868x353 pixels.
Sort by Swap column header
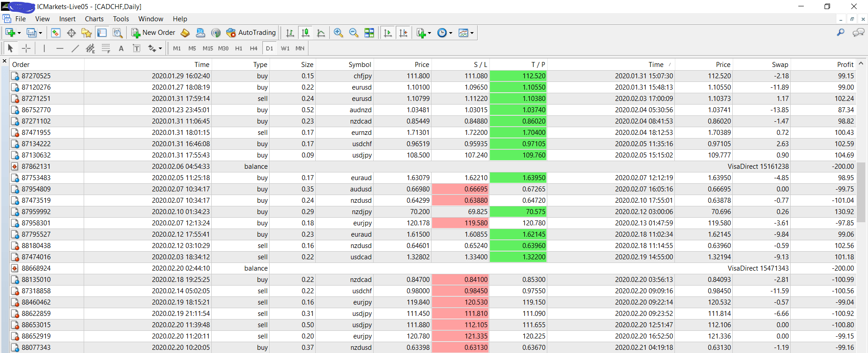click(x=761, y=65)
